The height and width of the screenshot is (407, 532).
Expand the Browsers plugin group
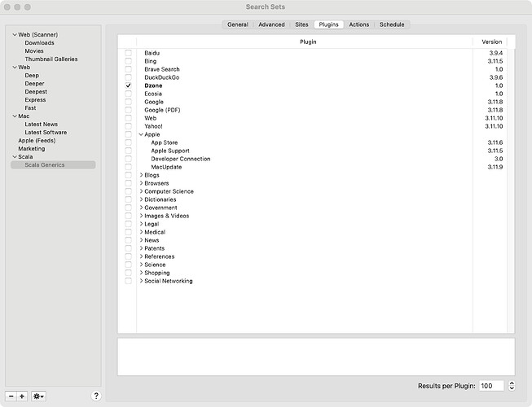(141, 183)
